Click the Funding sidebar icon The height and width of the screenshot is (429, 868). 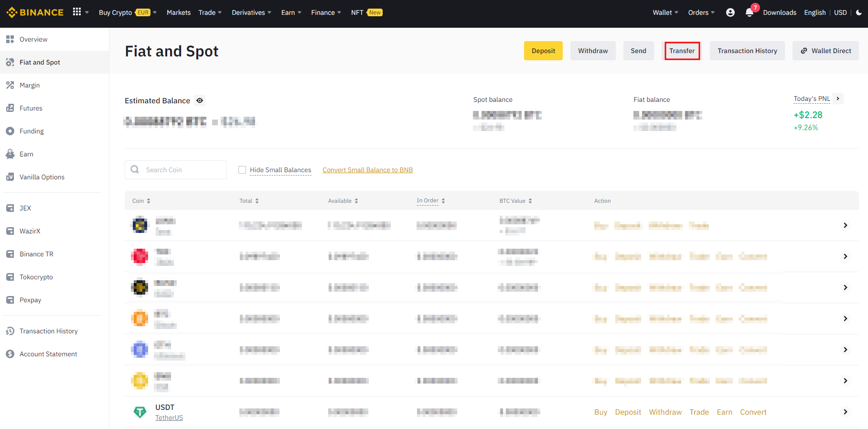10,131
